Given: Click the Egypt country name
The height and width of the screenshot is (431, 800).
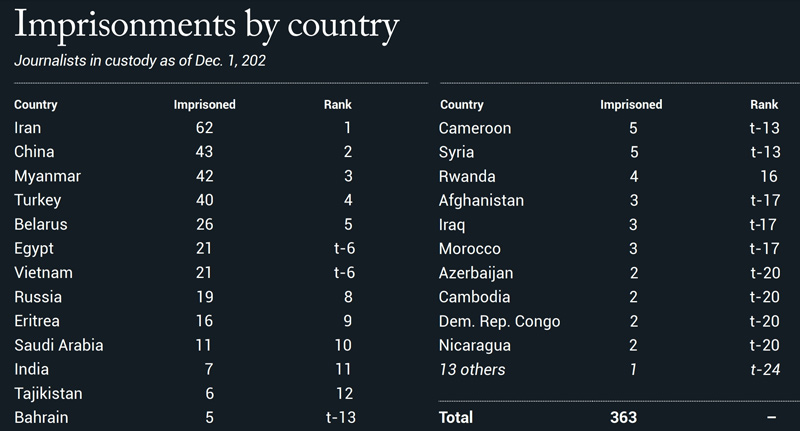Looking at the screenshot, I should [34, 249].
